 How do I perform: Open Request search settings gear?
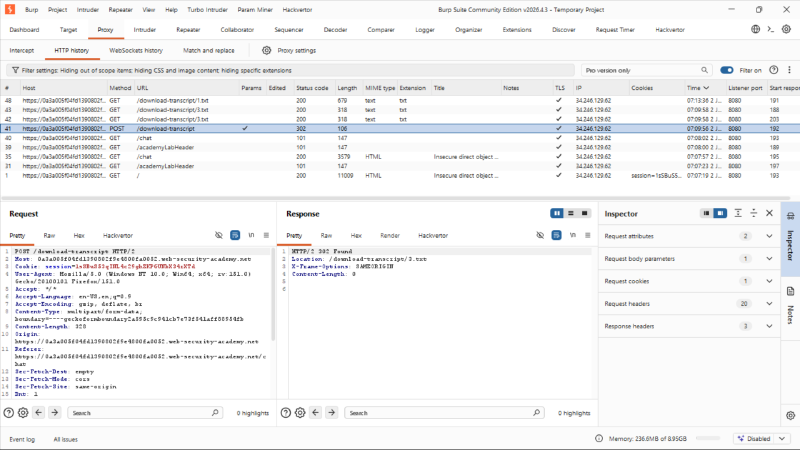(23, 413)
